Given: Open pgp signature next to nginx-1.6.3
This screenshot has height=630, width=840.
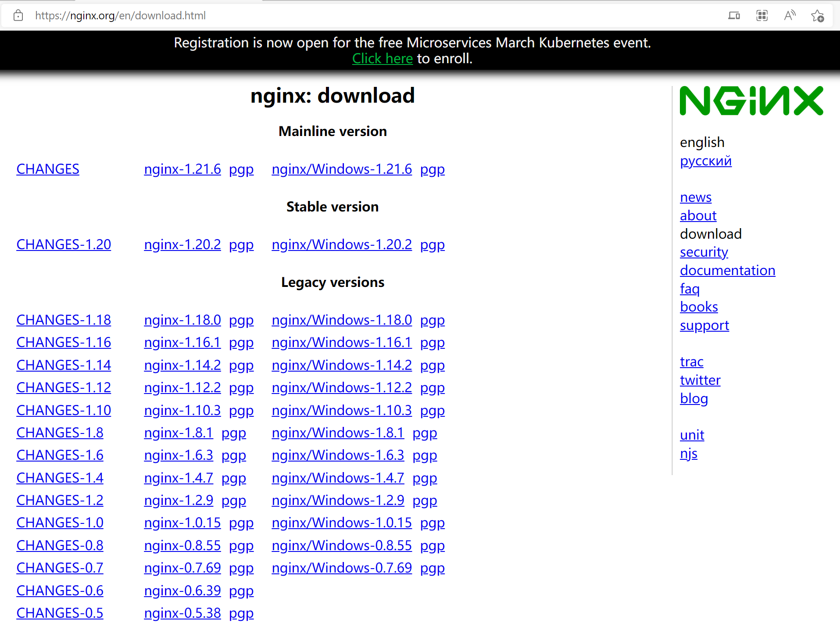Looking at the screenshot, I should pyautogui.click(x=234, y=456).
